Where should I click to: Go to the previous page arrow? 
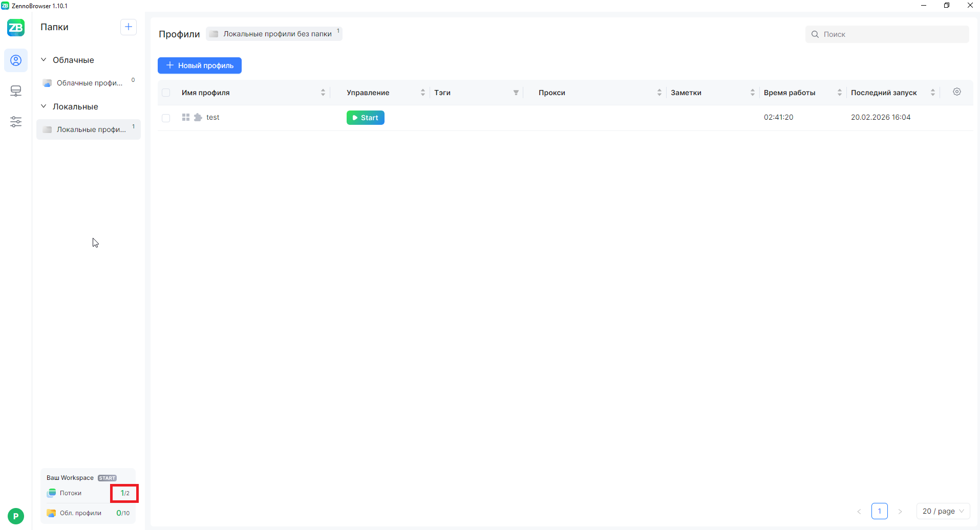(x=859, y=511)
